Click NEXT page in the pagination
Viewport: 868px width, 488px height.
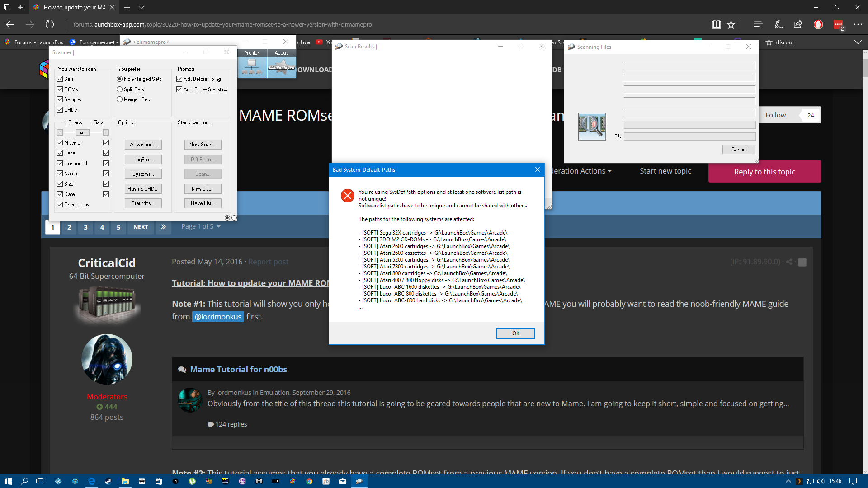(x=141, y=227)
